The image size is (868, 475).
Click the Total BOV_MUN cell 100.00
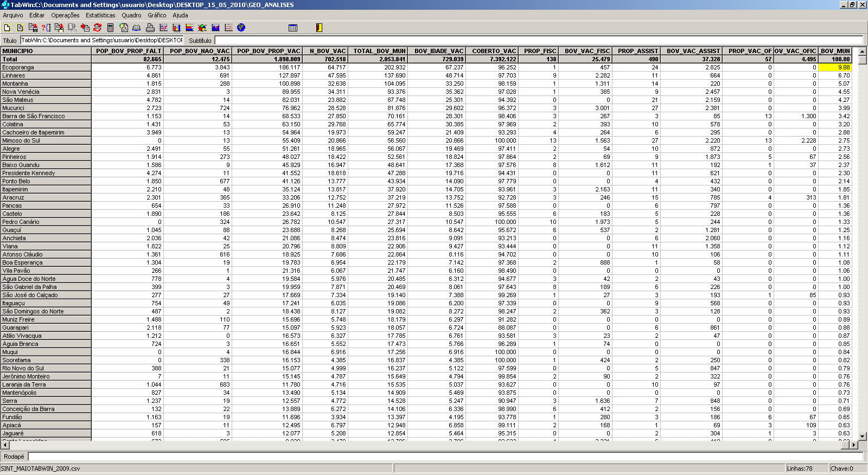835,59
